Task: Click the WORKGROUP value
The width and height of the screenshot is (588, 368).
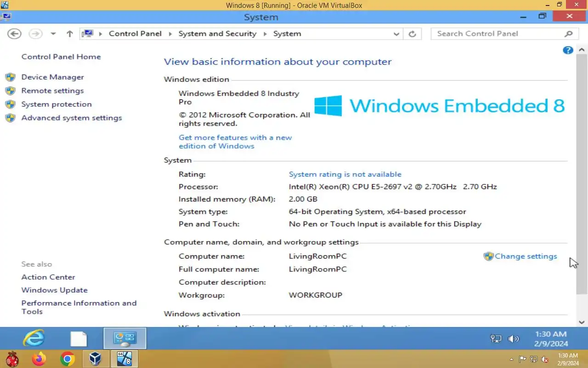Action: tap(315, 295)
